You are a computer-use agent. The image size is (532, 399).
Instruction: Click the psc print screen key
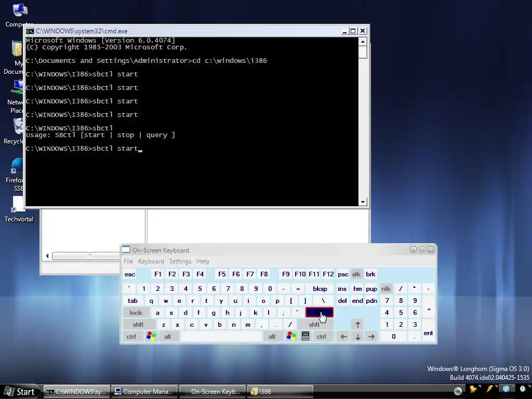coord(343,274)
